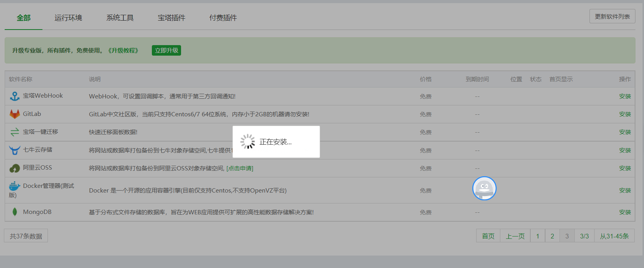Click the 阿里云OSS software name
Image resolution: width=644 pixels, height=268 pixels.
point(37,168)
